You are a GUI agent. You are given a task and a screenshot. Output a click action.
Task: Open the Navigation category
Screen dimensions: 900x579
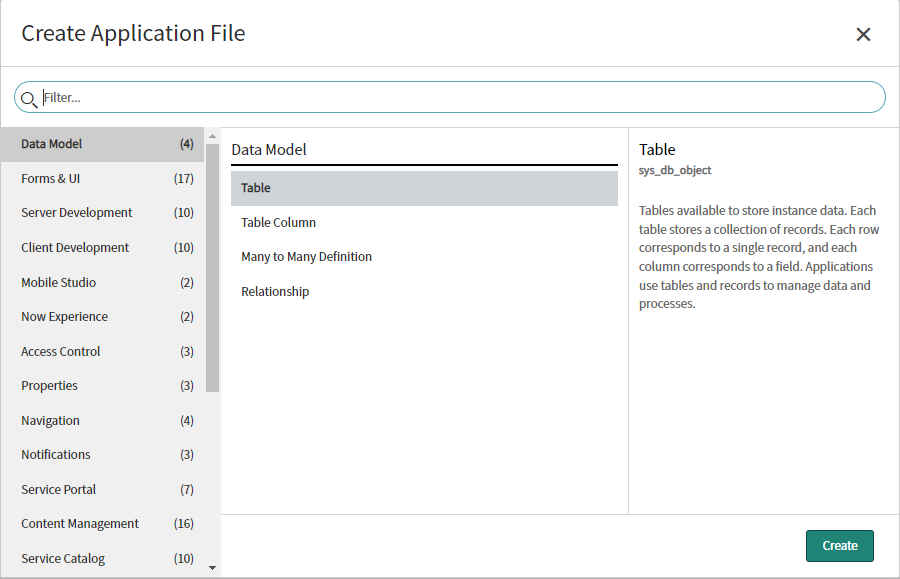(102, 421)
